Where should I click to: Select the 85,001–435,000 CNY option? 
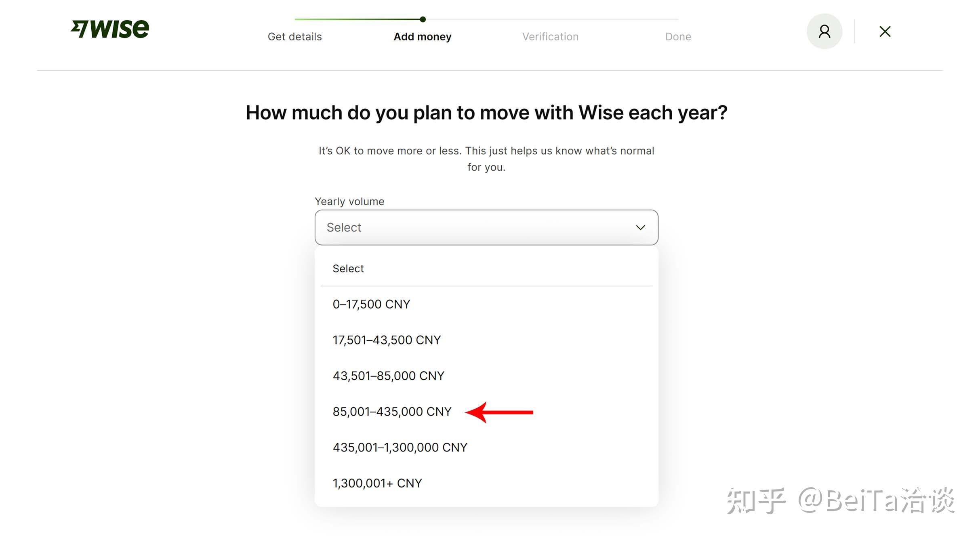click(391, 412)
